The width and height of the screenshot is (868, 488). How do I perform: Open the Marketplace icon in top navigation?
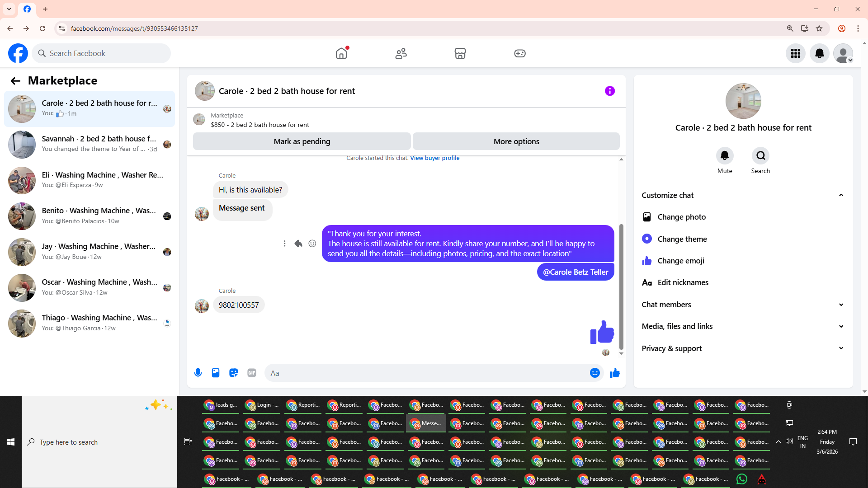point(460,53)
